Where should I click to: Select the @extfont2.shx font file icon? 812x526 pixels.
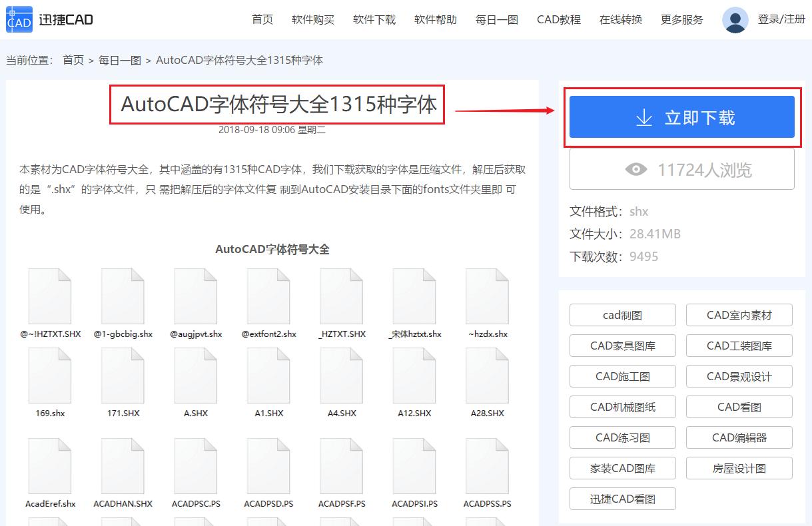coord(268,297)
